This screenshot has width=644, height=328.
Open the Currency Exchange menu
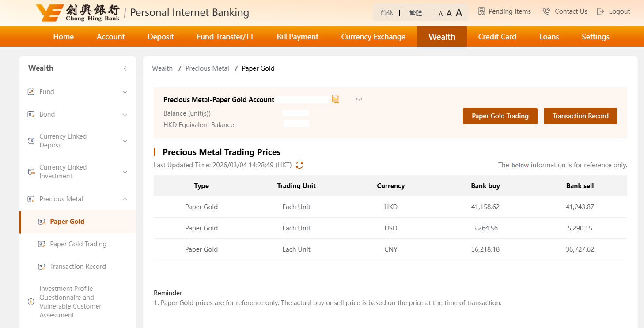[x=373, y=37]
